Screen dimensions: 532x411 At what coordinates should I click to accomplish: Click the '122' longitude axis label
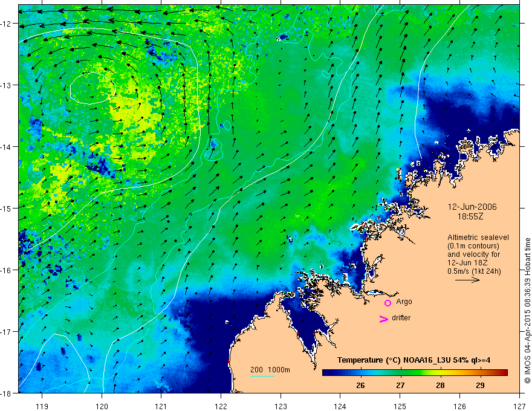click(x=221, y=406)
